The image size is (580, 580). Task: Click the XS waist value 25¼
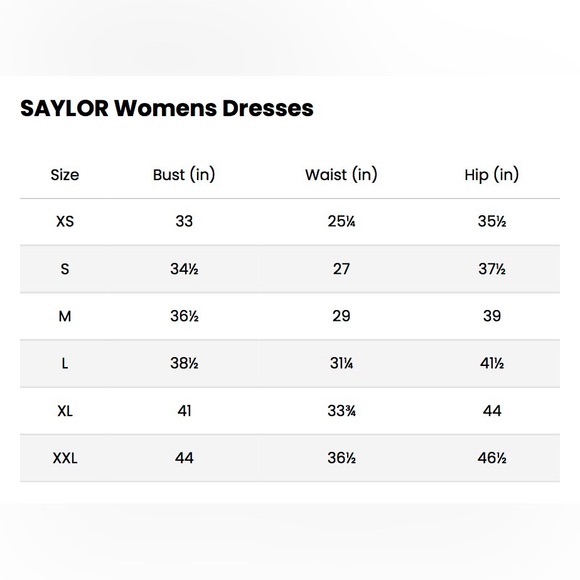click(x=341, y=221)
